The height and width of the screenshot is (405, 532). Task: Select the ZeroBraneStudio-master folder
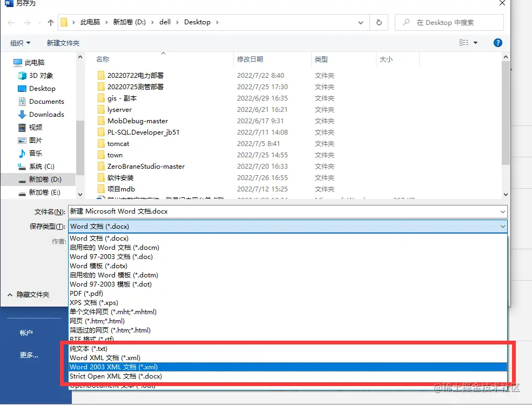coord(141,166)
